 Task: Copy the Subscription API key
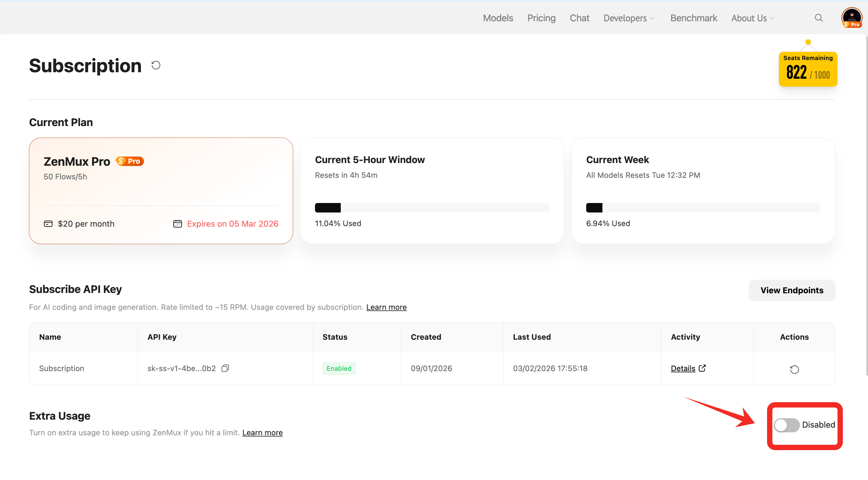pos(225,368)
